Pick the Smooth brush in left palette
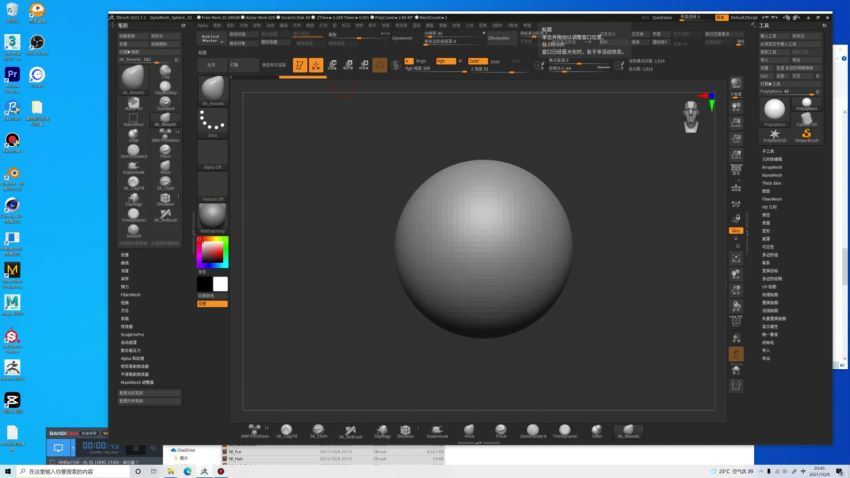The width and height of the screenshot is (850, 478). [x=133, y=231]
